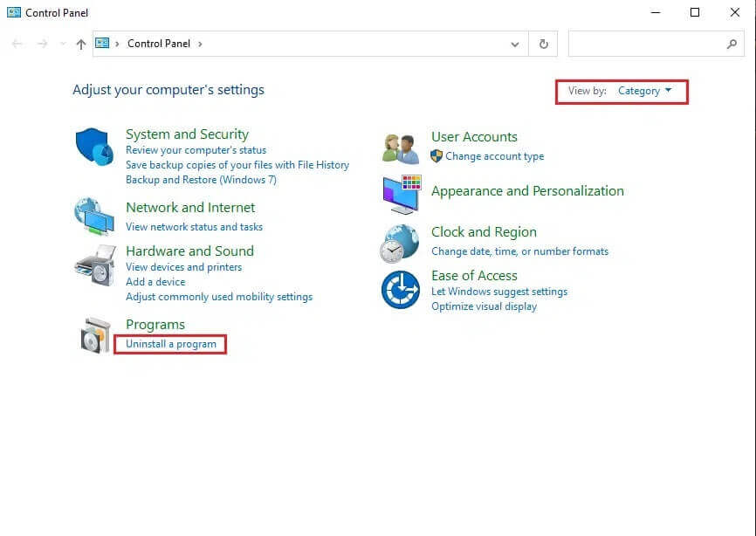The width and height of the screenshot is (756, 536).
Task: Expand the address bar history dropdown
Action: [x=515, y=45]
